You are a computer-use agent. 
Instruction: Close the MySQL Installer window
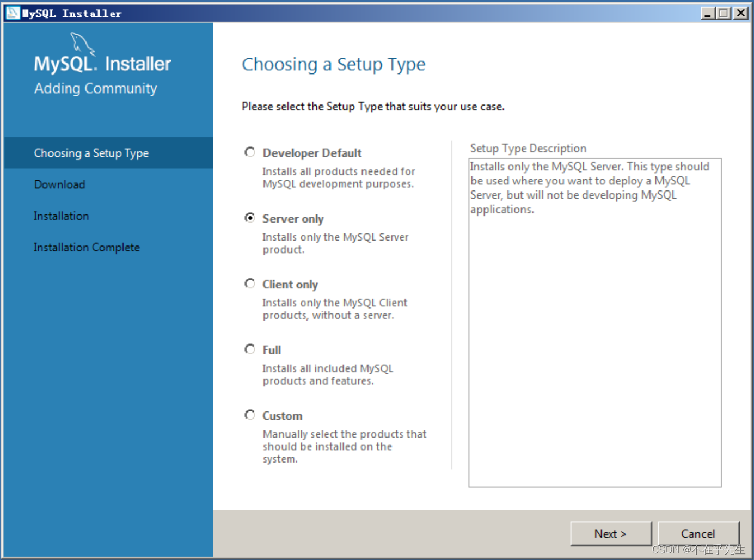pyautogui.click(x=740, y=13)
